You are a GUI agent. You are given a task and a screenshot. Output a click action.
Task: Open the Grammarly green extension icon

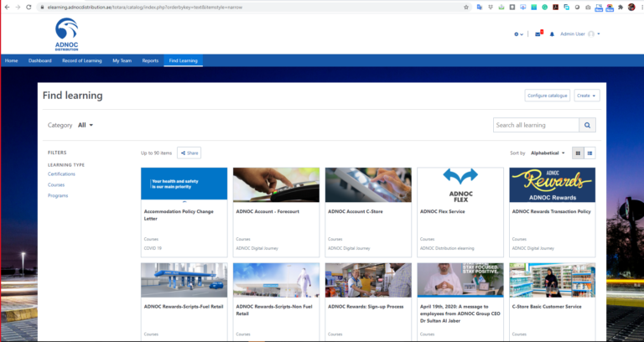click(544, 7)
